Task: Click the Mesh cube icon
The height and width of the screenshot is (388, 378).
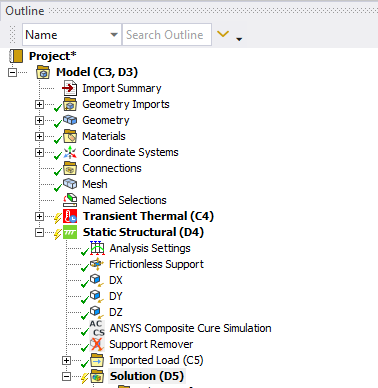Action: [x=70, y=184]
